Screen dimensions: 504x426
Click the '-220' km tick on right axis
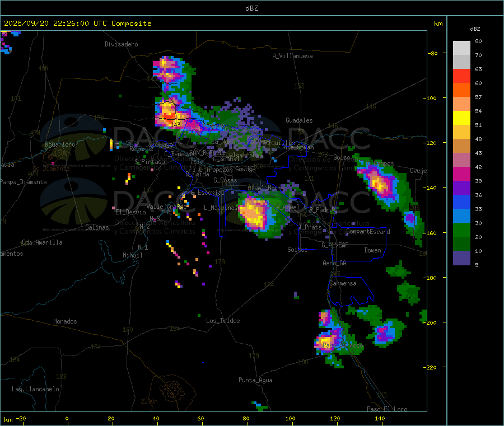pos(430,368)
